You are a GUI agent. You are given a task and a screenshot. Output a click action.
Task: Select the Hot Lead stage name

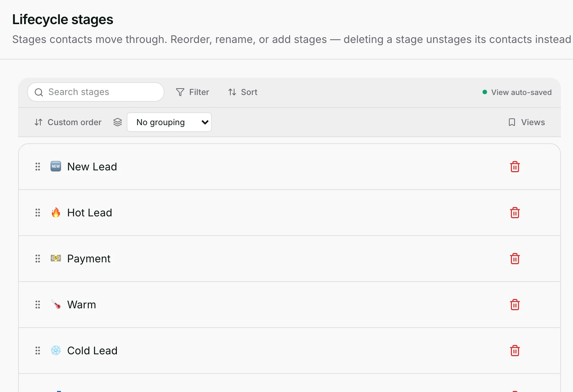coord(90,213)
